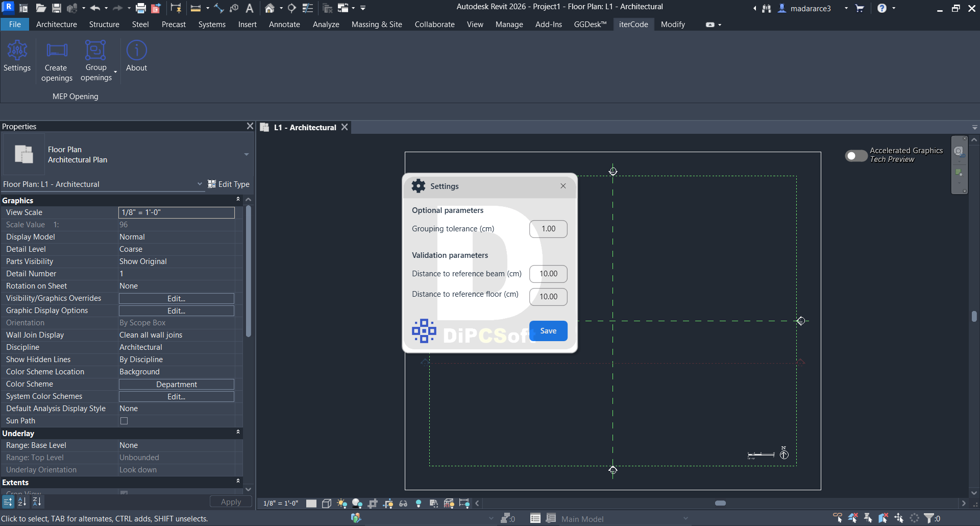The image size is (980, 526).
Task: Open the iterCode Settings tool
Action: tap(17, 56)
